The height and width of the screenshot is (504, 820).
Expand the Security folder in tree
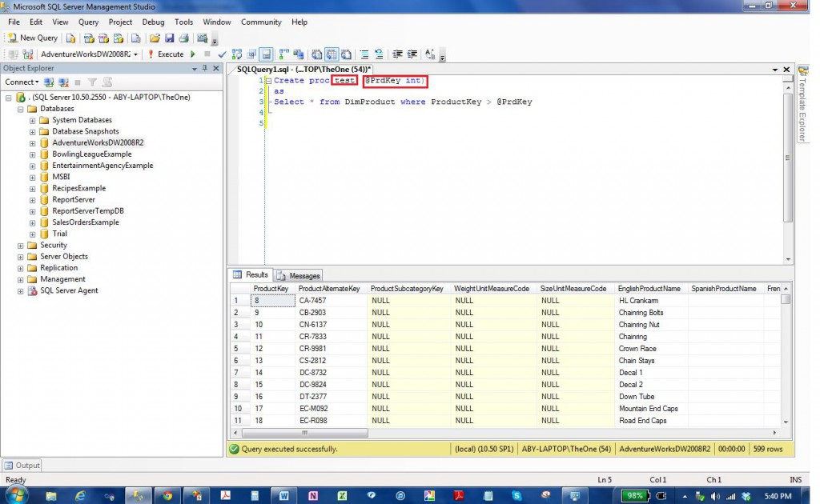(x=21, y=246)
